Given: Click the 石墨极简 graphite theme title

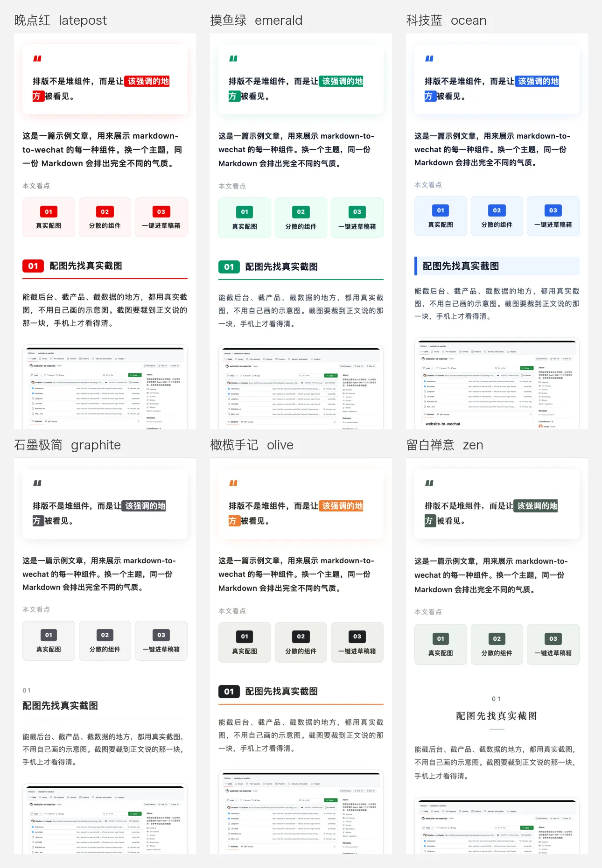Looking at the screenshot, I should point(67,445).
